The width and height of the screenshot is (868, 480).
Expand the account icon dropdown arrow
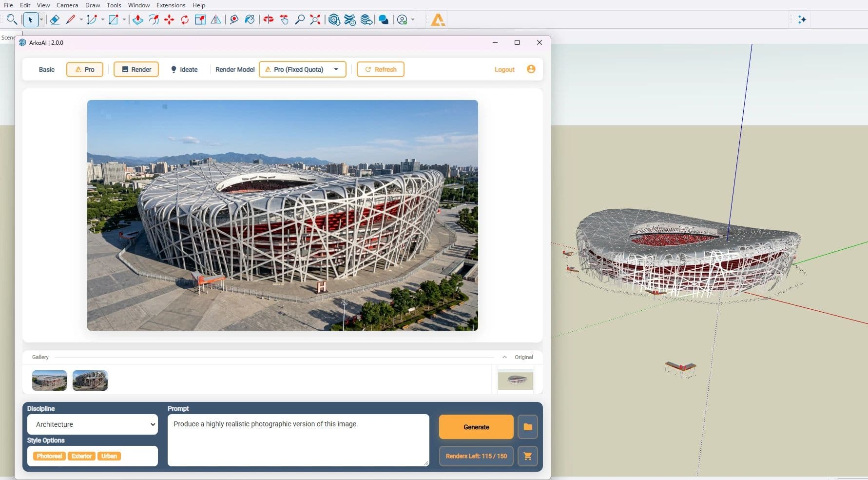(x=413, y=20)
